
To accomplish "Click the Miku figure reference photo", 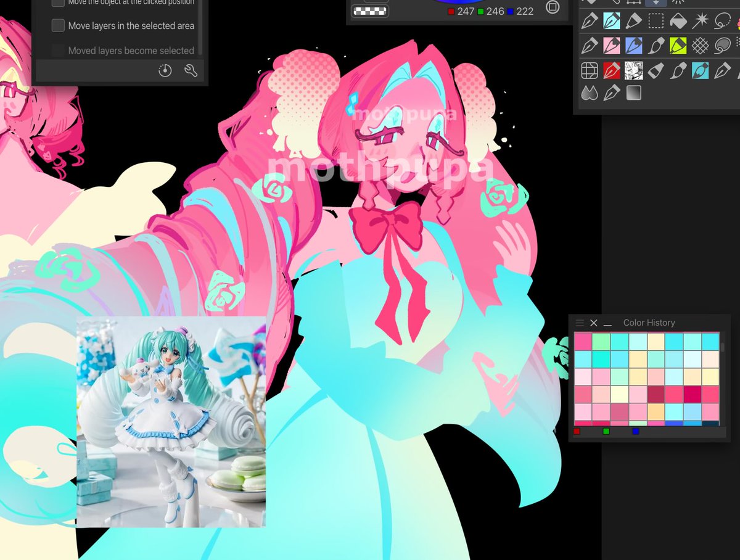I will 171,421.
